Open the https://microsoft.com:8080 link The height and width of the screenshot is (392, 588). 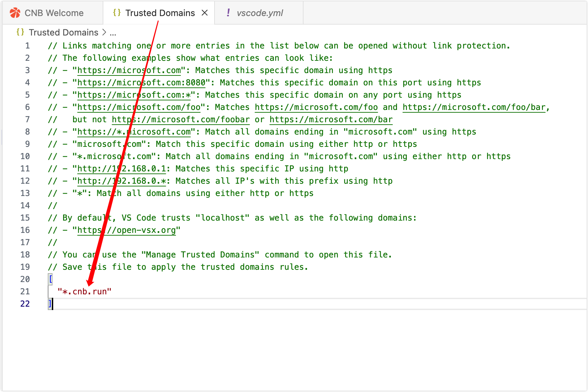point(141,83)
